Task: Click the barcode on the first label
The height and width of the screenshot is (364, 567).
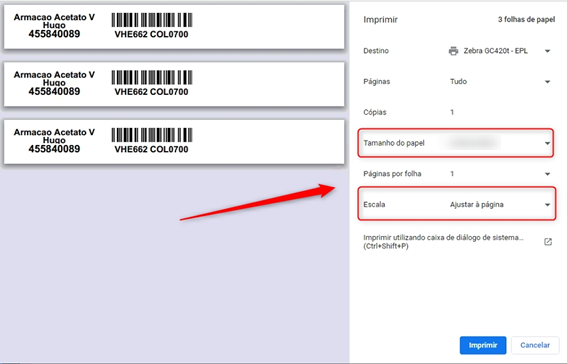Action: tap(152, 20)
